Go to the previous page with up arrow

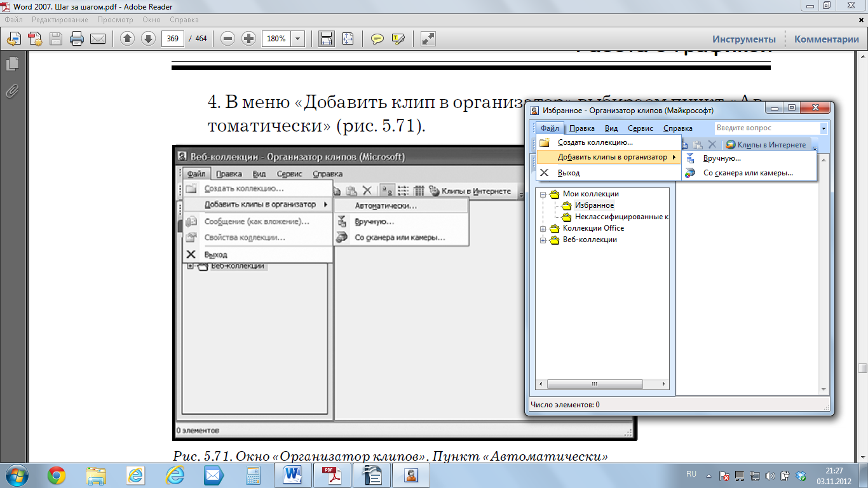127,39
